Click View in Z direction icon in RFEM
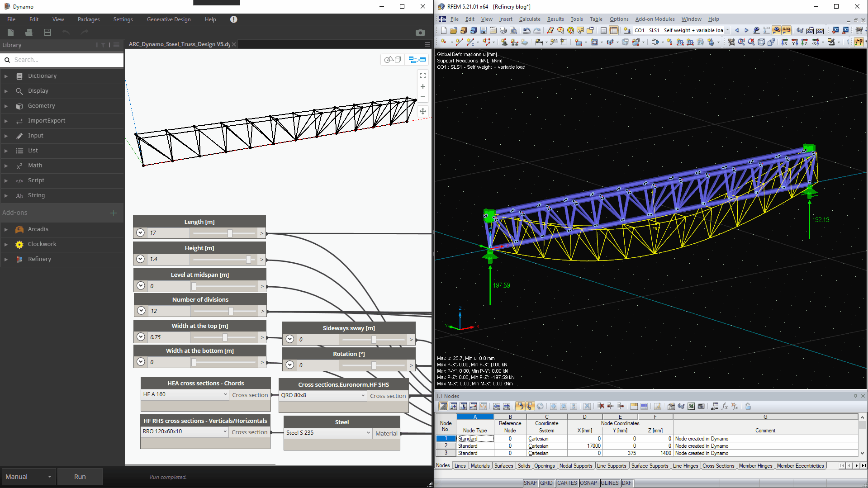 (x=805, y=42)
